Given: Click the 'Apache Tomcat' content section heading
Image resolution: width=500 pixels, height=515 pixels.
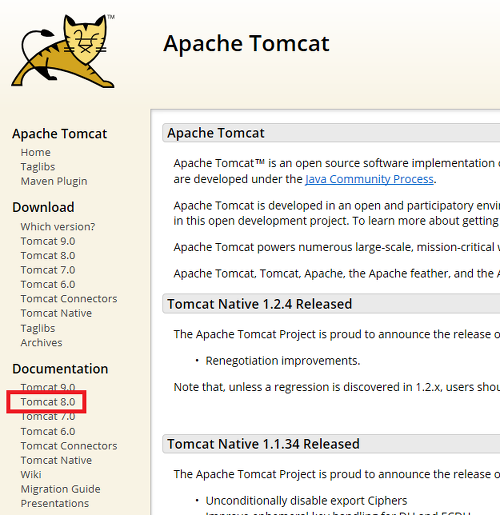Looking at the screenshot, I should tap(216, 133).
